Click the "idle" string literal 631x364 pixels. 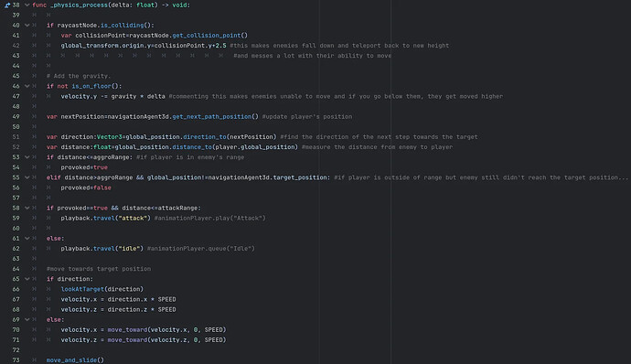(129, 249)
